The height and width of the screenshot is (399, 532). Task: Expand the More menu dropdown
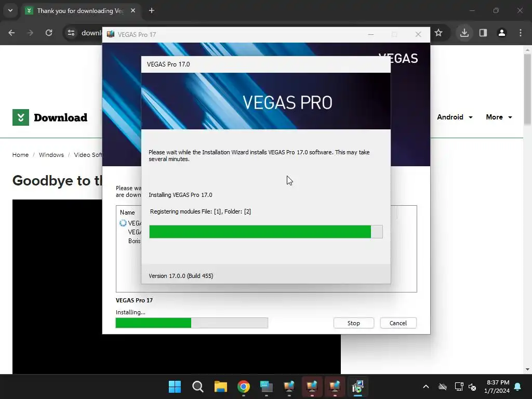[499, 117]
